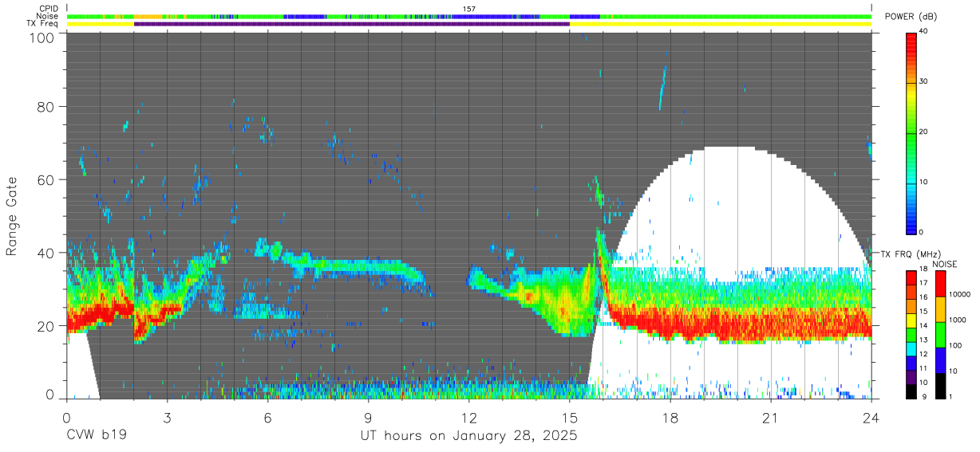Screen dimensions: 980x452
Task: Click the red swatch in the NOISE legend
Action: [x=941, y=283]
